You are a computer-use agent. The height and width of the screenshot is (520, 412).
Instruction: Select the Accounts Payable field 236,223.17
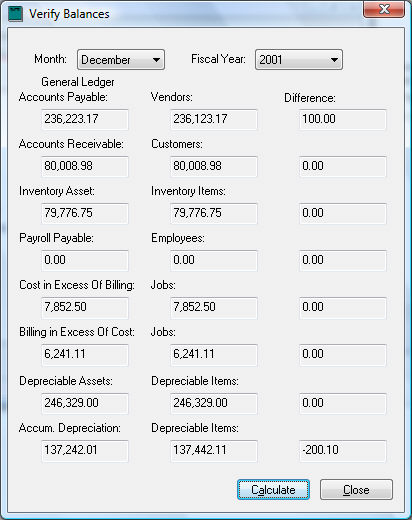tap(85, 119)
